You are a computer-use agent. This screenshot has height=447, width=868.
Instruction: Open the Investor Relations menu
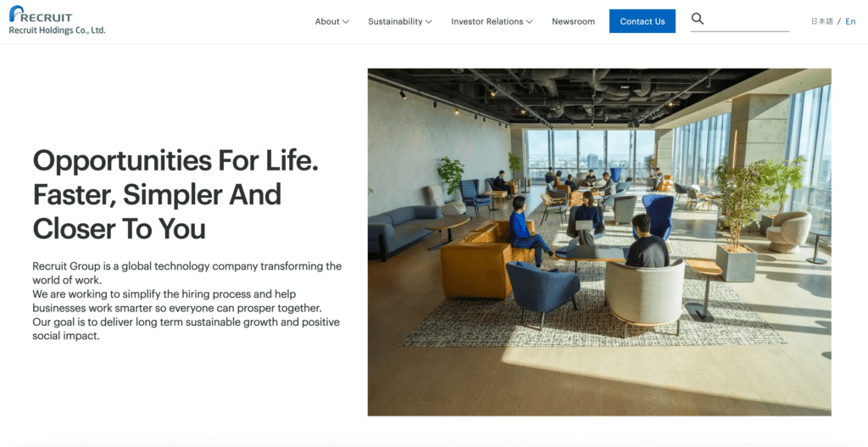pyautogui.click(x=487, y=21)
